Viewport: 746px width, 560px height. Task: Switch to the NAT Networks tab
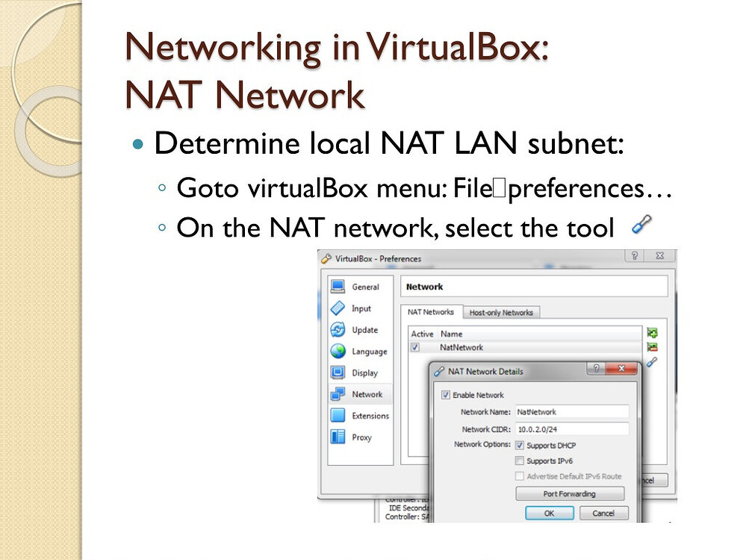pos(431,312)
